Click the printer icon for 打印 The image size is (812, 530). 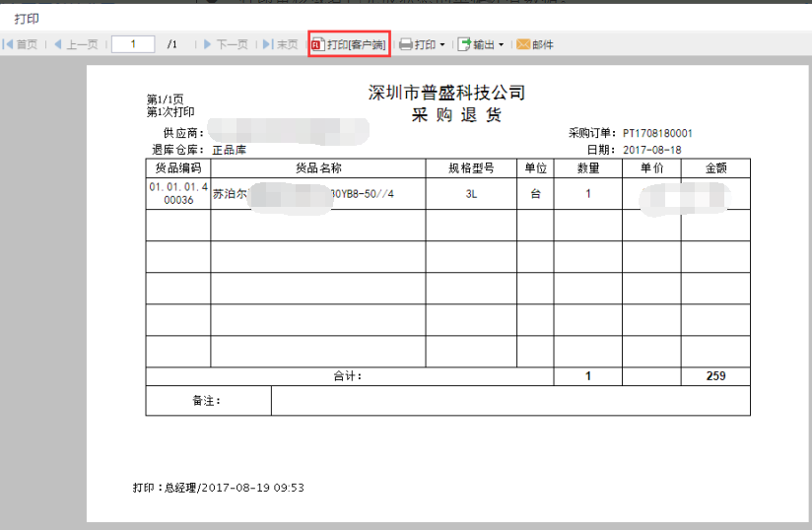pos(405,44)
